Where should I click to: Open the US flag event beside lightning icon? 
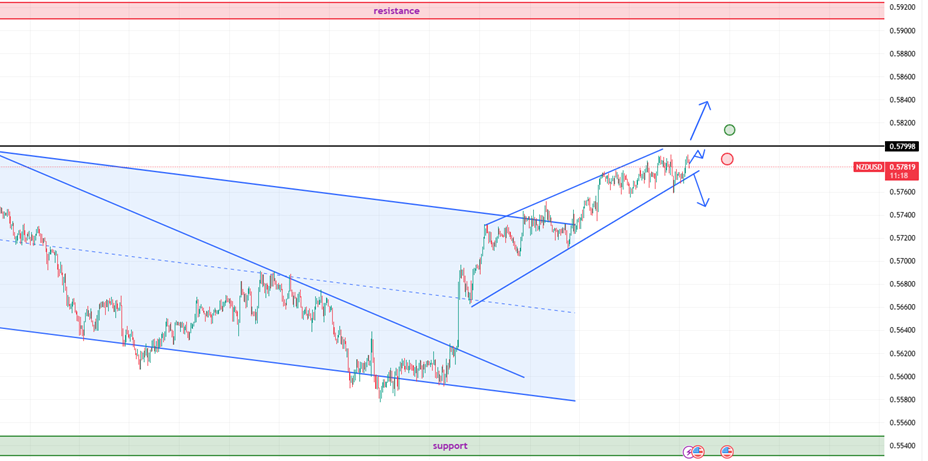tap(698, 452)
